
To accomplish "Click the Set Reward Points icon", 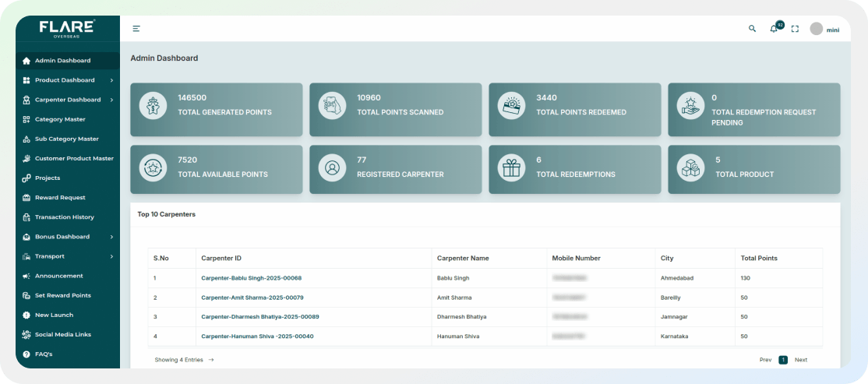I will pyautogui.click(x=26, y=295).
